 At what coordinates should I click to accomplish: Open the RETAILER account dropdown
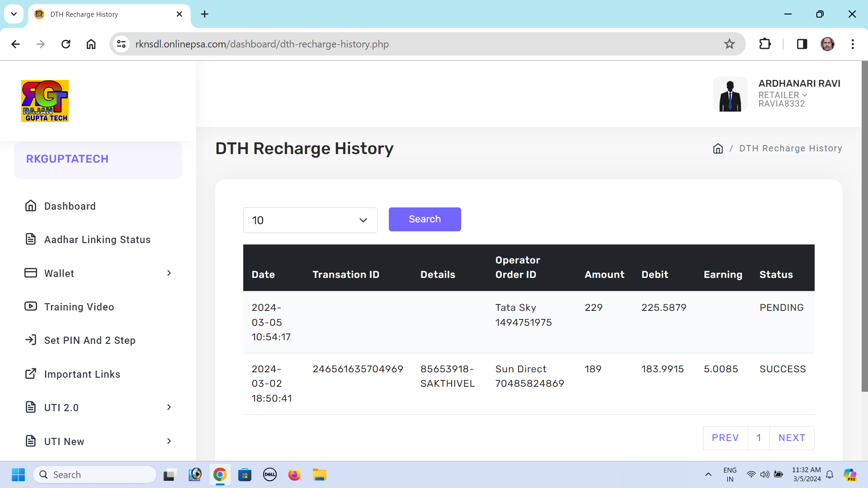click(783, 95)
